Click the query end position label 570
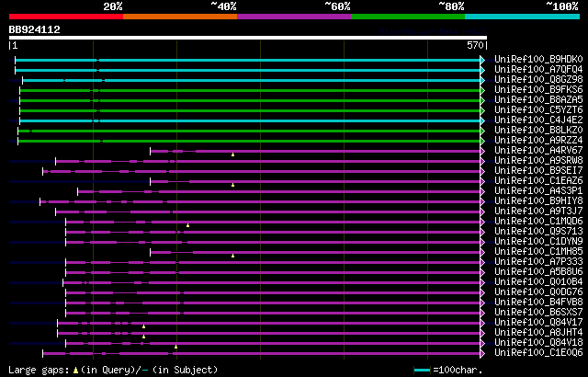This screenshot has height=377, width=588. pyautogui.click(x=477, y=45)
